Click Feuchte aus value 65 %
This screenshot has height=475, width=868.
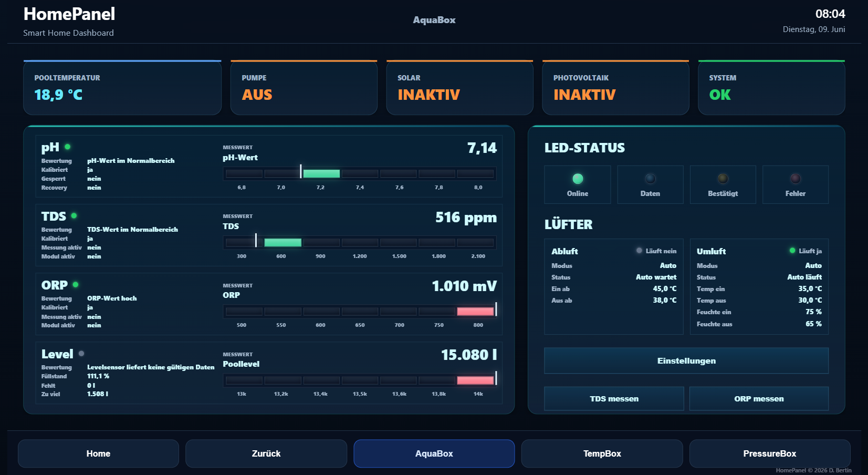(813, 324)
